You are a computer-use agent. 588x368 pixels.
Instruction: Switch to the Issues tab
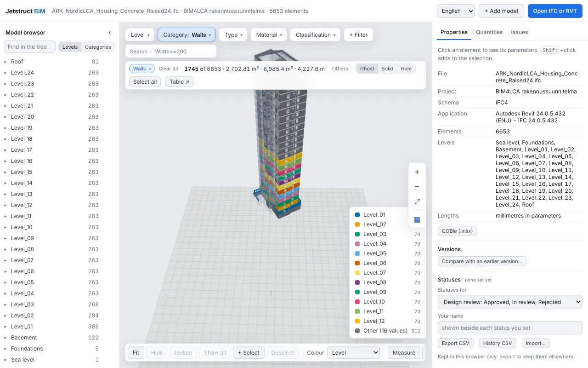tap(520, 32)
